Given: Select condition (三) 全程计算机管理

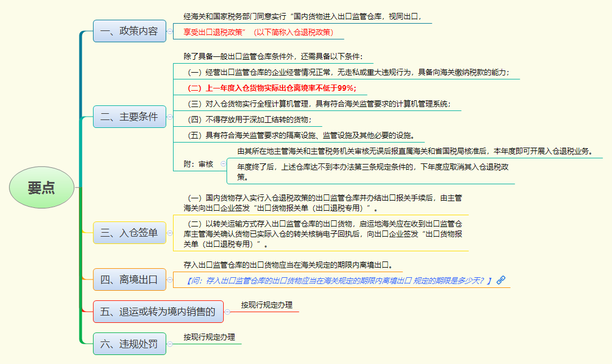Looking at the screenshot, I should [319, 104].
